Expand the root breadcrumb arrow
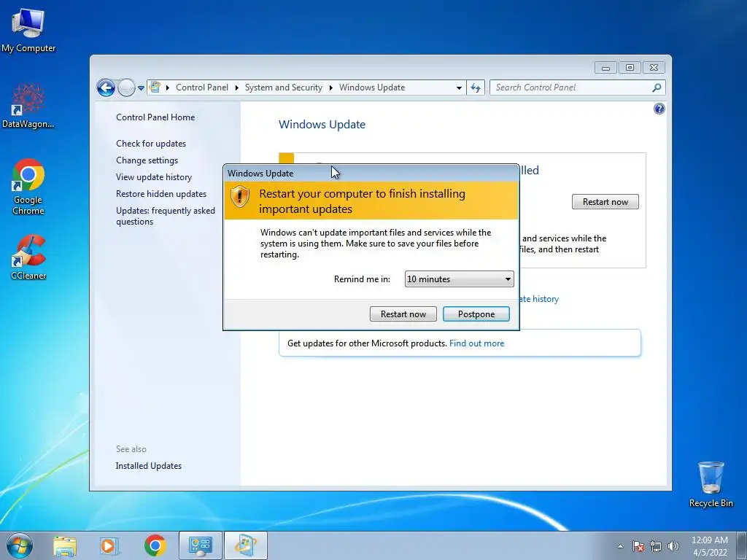Screen dimensions: 747x560 168,87
